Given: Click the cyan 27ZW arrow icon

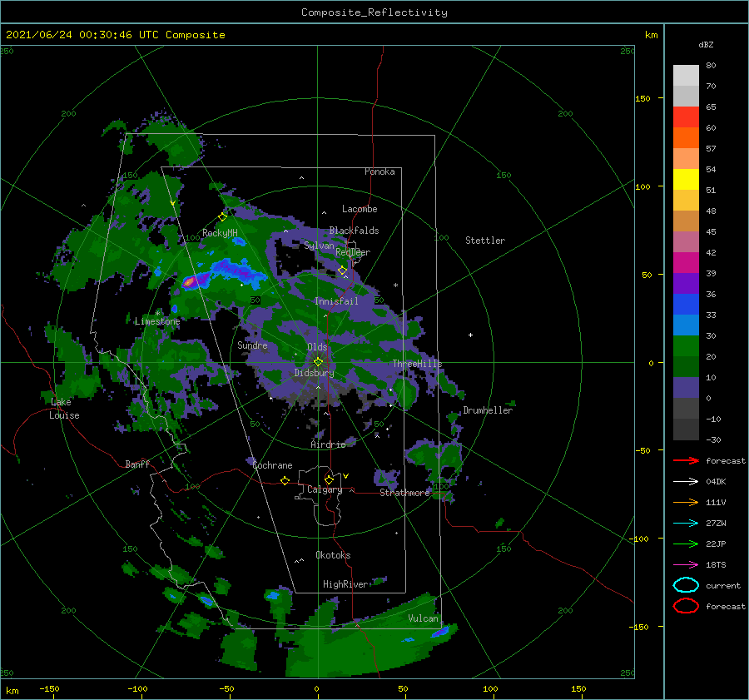Looking at the screenshot, I should pos(686,524).
